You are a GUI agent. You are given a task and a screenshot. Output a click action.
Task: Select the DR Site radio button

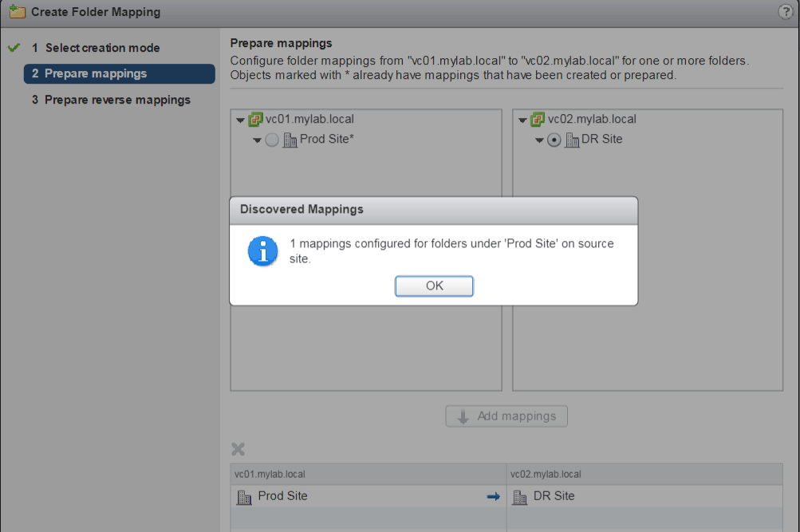[x=554, y=140]
